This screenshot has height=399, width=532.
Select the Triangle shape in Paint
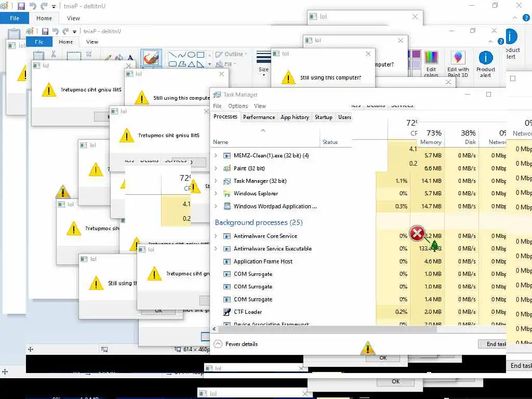[x=191, y=64]
